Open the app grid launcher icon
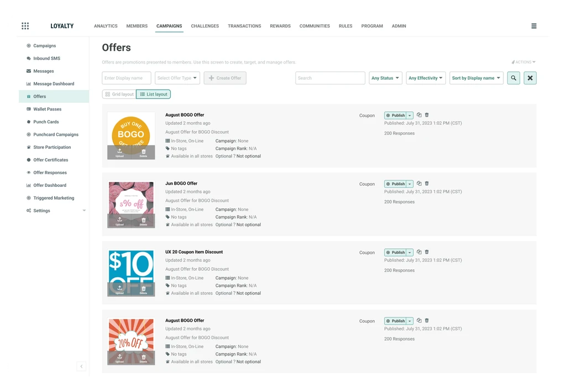 tap(25, 26)
